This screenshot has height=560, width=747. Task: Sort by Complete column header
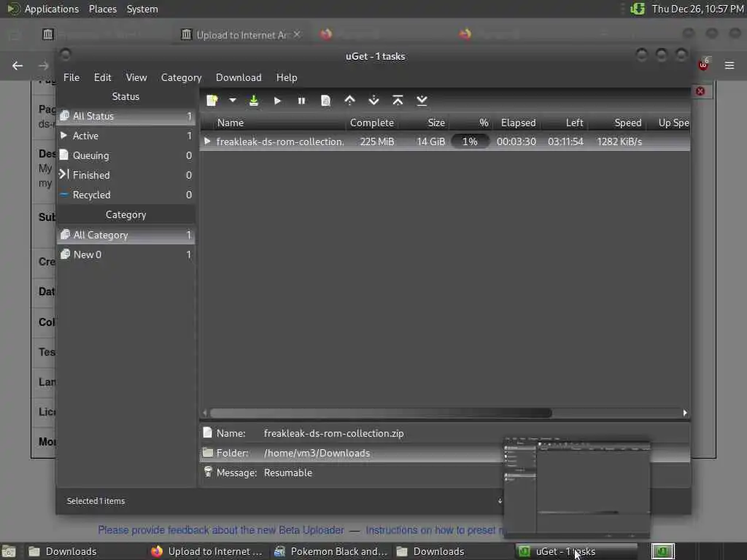[372, 122]
